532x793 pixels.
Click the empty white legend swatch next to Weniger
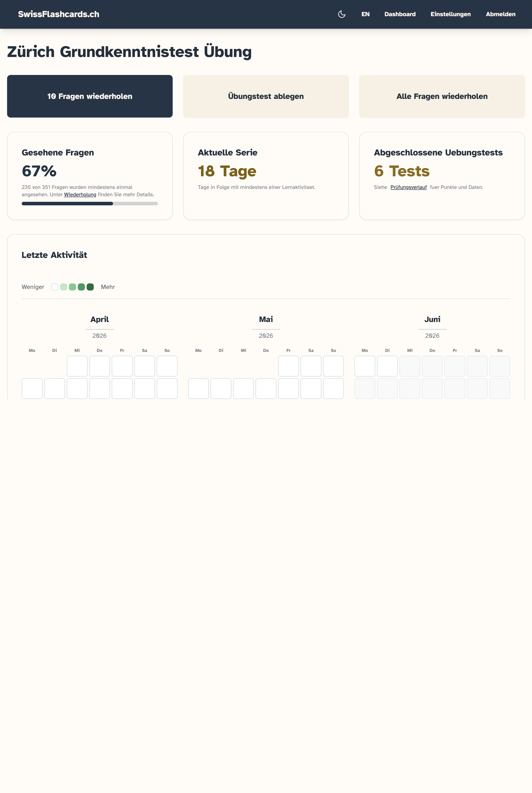55,287
